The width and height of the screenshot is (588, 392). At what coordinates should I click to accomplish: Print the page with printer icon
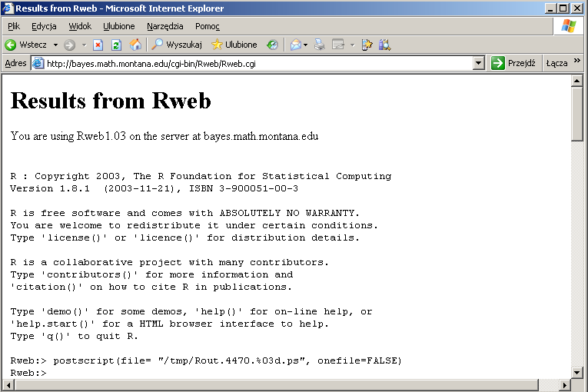[320, 45]
